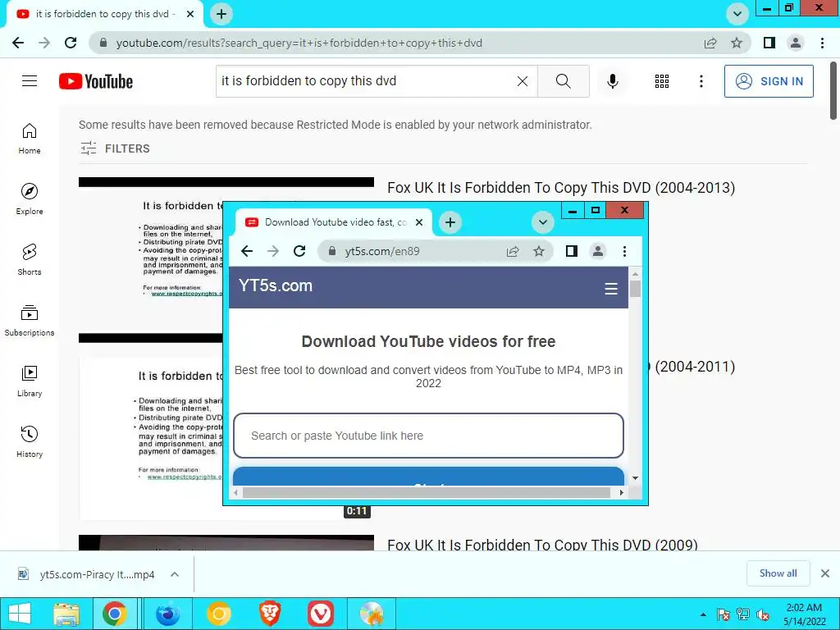840x630 pixels.
Task: Open new tab in yt5s window
Action: click(450, 222)
